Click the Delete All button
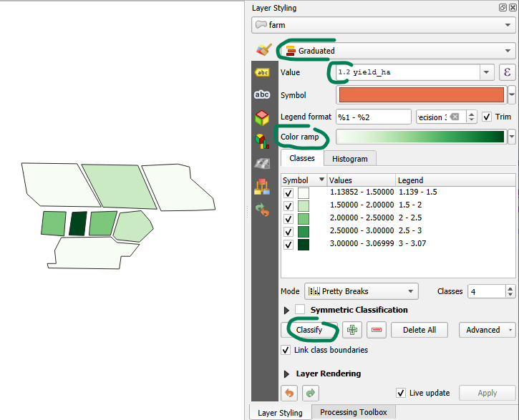Image resolution: width=519 pixels, height=420 pixels. pos(419,330)
